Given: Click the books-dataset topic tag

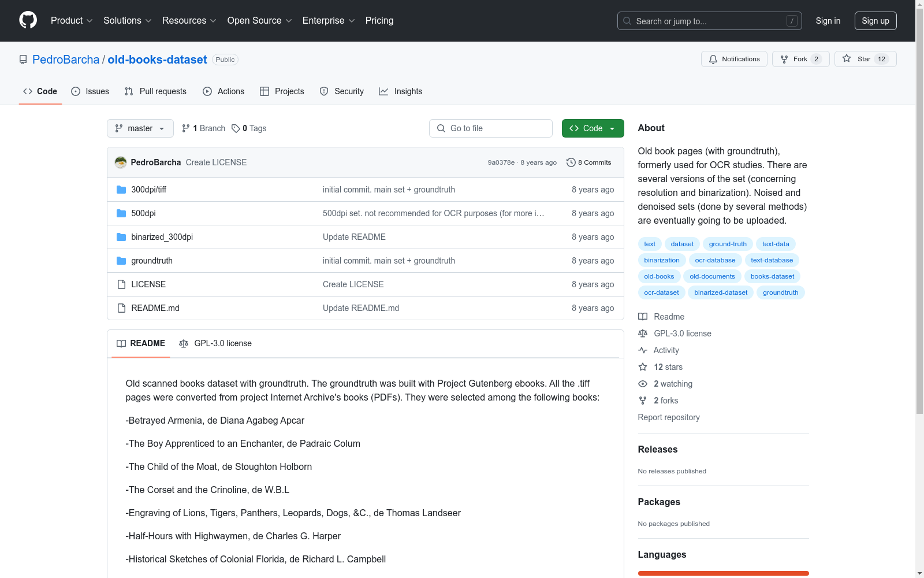Looking at the screenshot, I should [x=772, y=276].
